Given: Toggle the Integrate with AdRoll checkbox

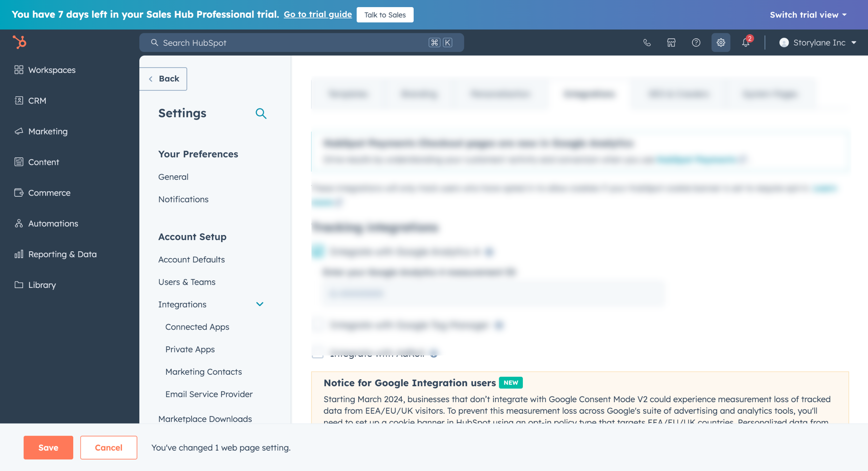Looking at the screenshot, I should pos(318,353).
